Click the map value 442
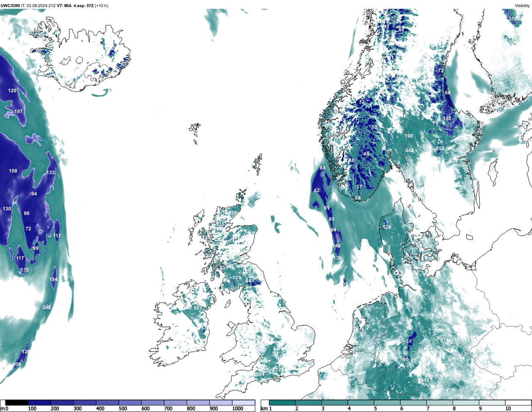Image resolution: width=532 pixels, height=412 pixels. tap(409, 150)
